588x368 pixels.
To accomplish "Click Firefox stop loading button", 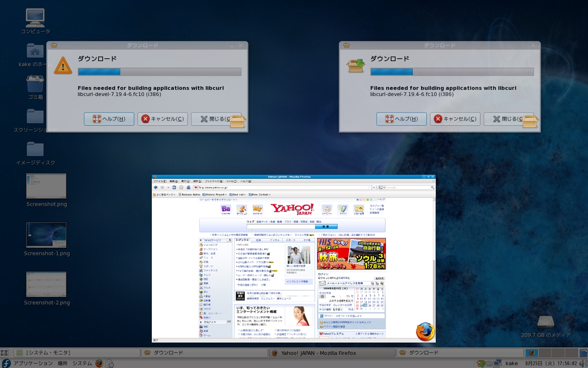I will click(x=181, y=187).
